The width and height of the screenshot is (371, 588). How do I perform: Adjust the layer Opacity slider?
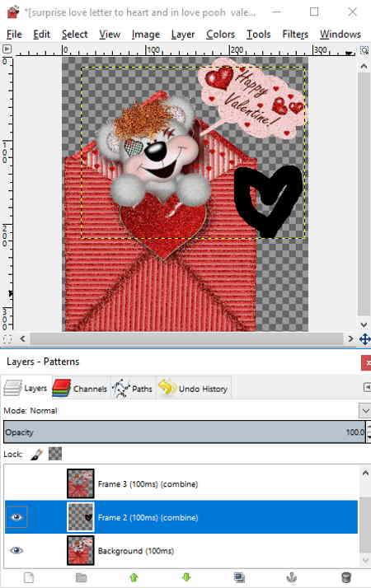[184, 432]
